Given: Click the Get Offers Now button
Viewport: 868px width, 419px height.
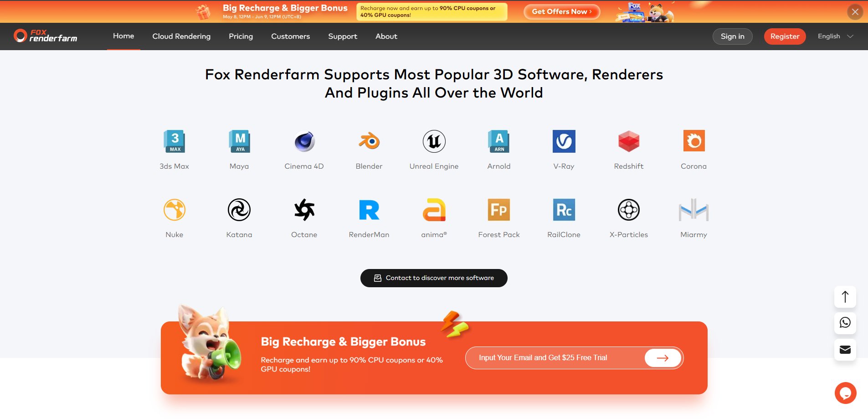Looking at the screenshot, I should tap(562, 11).
